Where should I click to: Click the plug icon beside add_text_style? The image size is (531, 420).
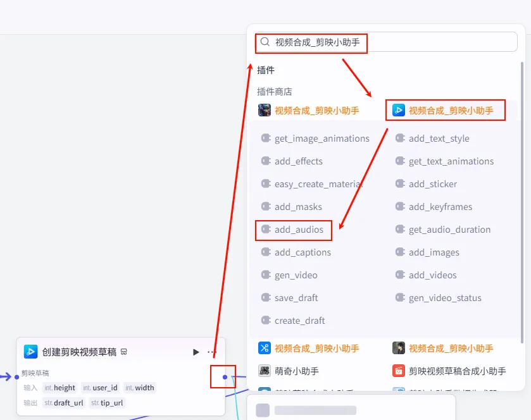400,138
